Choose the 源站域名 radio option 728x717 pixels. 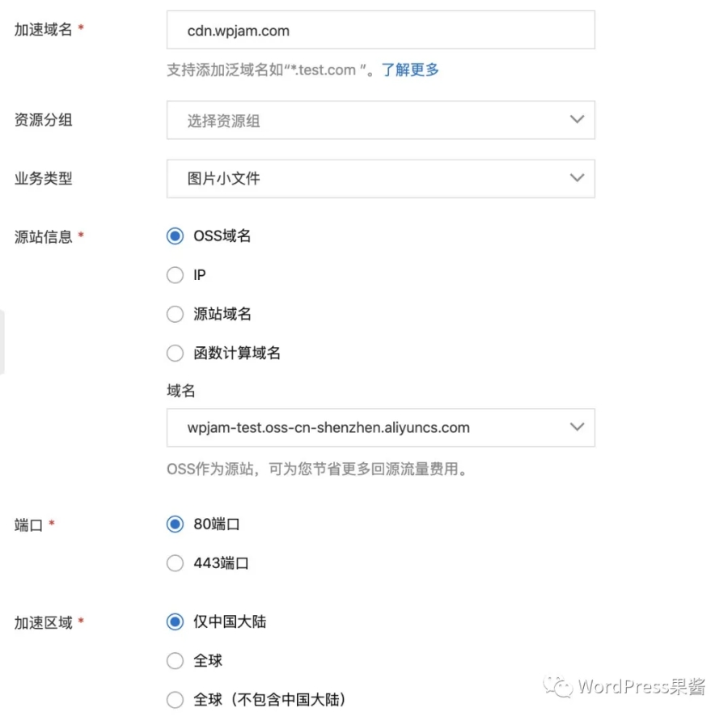(x=175, y=314)
